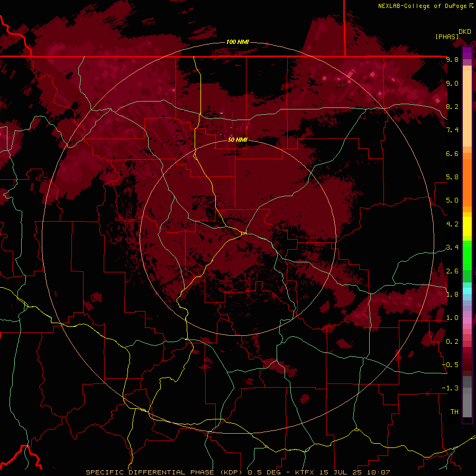Screen dimensions: 476x476
Task: Click the 5.8 legend value
Action: (x=452, y=177)
